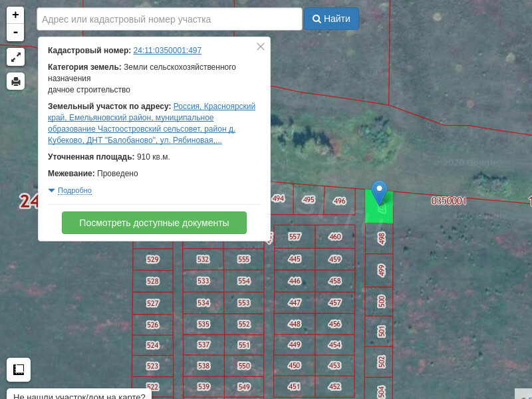Select parcel 449 on the map
Screen dimensions: 532x399
[295, 344]
